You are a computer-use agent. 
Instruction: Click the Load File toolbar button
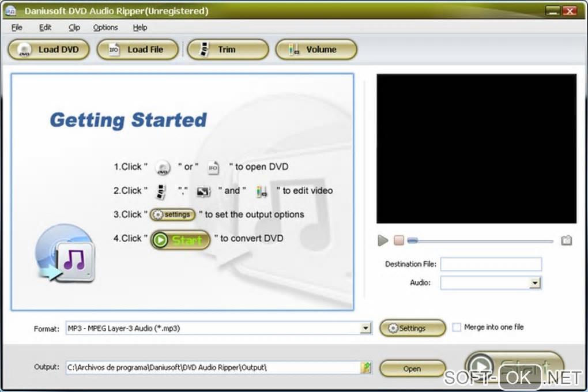137,50
